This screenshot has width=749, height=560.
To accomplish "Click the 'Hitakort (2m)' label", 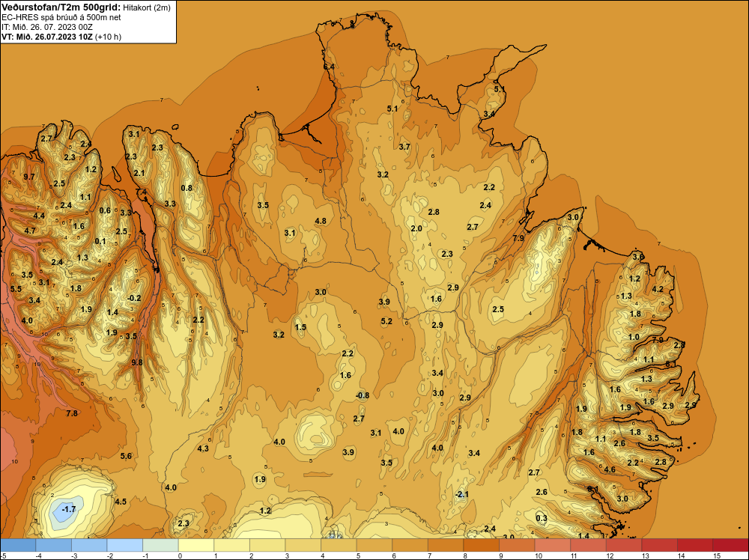I will click(x=147, y=7).
